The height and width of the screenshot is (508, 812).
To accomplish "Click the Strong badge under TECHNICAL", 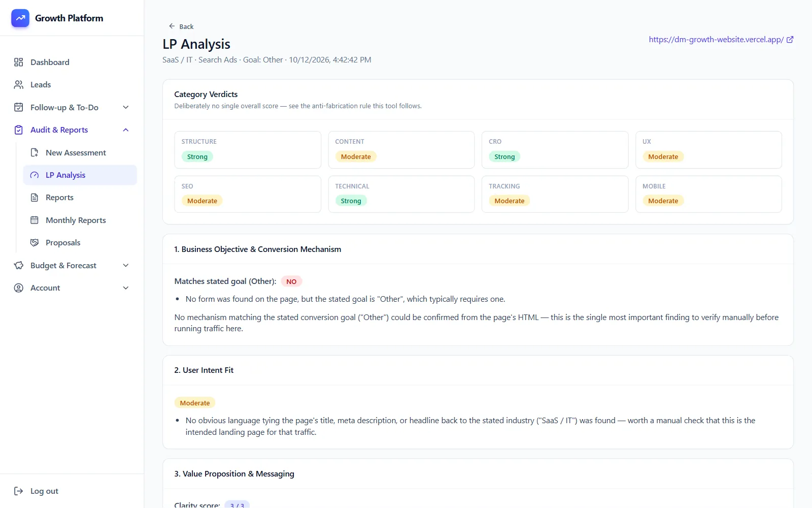I will pyautogui.click(x=351, y=201).
